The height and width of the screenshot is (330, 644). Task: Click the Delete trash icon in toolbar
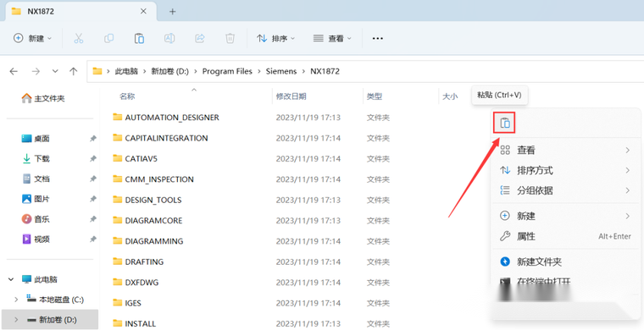point(230,38)
